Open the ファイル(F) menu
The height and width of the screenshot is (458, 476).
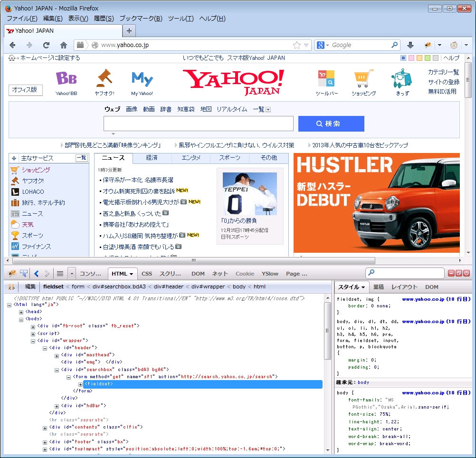[22, 19]
